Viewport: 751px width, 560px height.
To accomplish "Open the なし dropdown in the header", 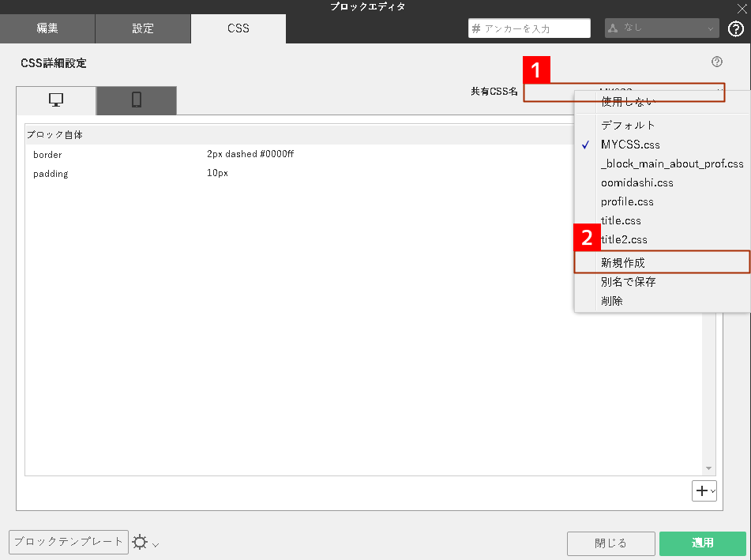I will tap(662, 28).
